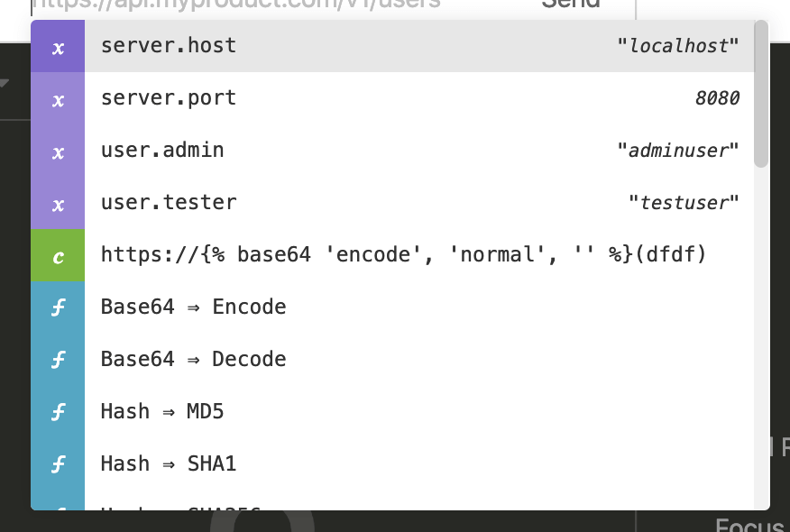Click the function icon beside Hash MD5
The image size is (790, 532).
[58, 413]
